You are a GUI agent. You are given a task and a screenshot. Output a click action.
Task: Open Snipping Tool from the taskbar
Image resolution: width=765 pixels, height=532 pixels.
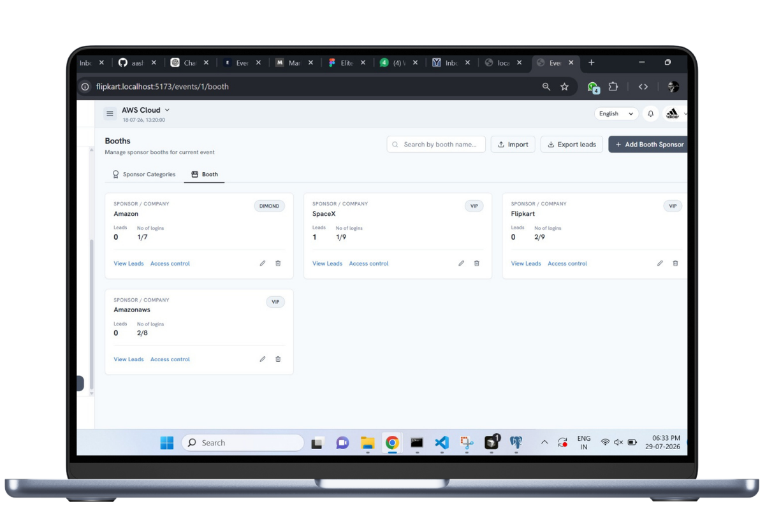click(x=467, y=443)
